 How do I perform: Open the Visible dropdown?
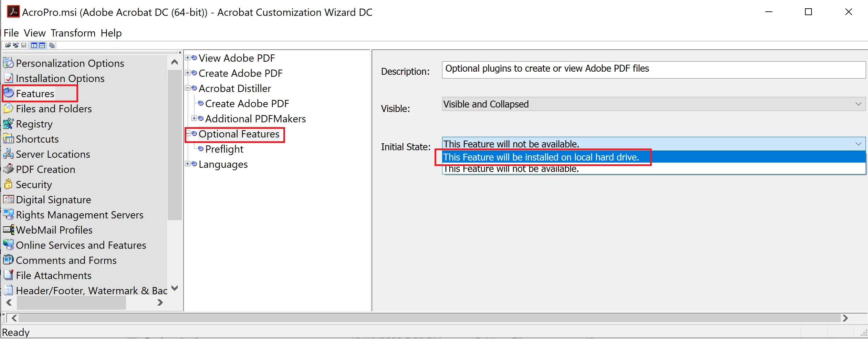[653, 104]
